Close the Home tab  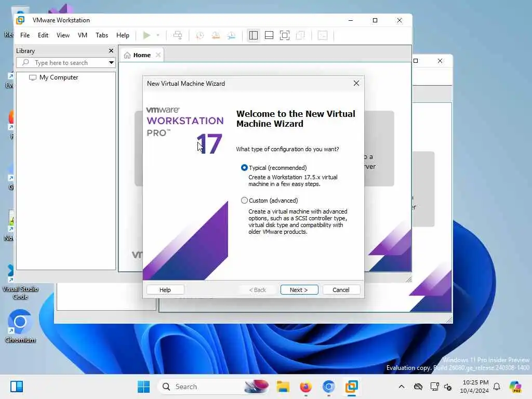158,55
